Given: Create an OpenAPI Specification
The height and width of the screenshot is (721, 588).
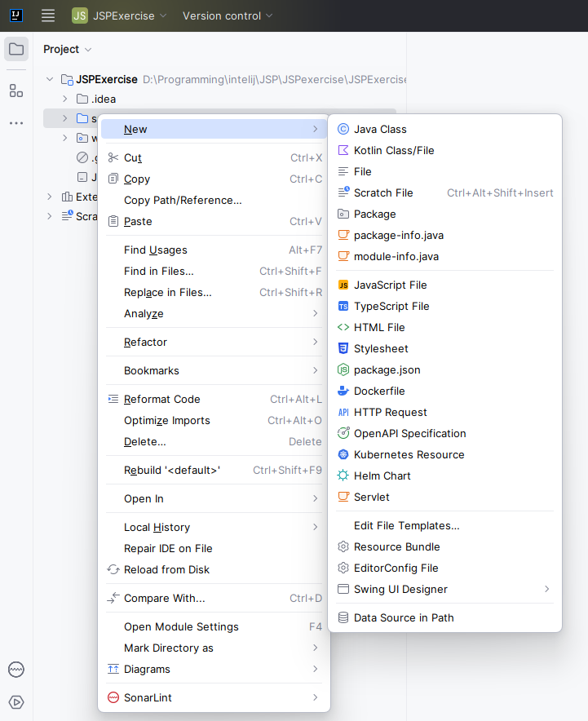Looking at the screenshot, I should click(x=444, y=433).
